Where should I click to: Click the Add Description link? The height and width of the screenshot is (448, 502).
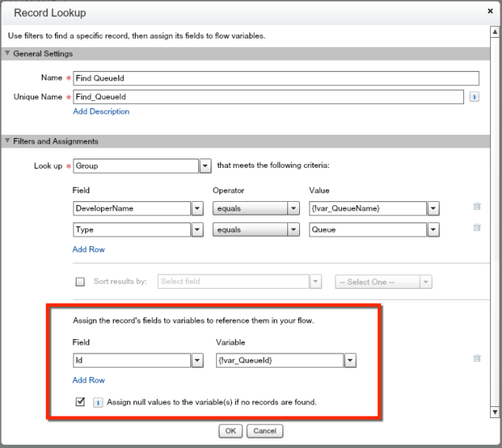click(x=101, y=112)
